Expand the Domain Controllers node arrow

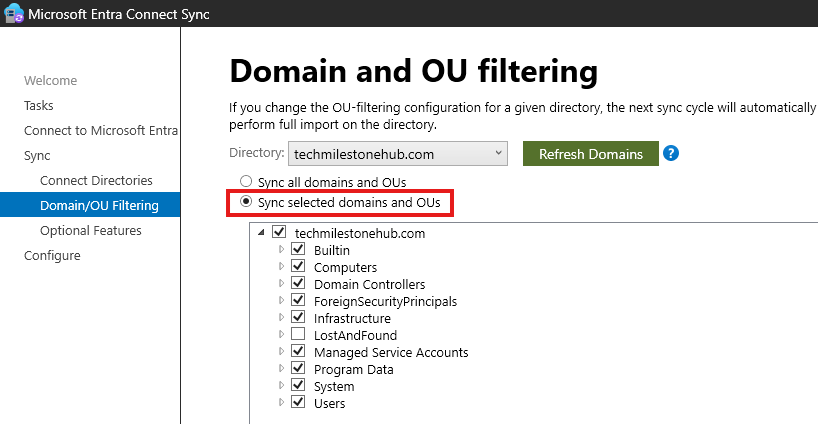click(x=281, y=283)
